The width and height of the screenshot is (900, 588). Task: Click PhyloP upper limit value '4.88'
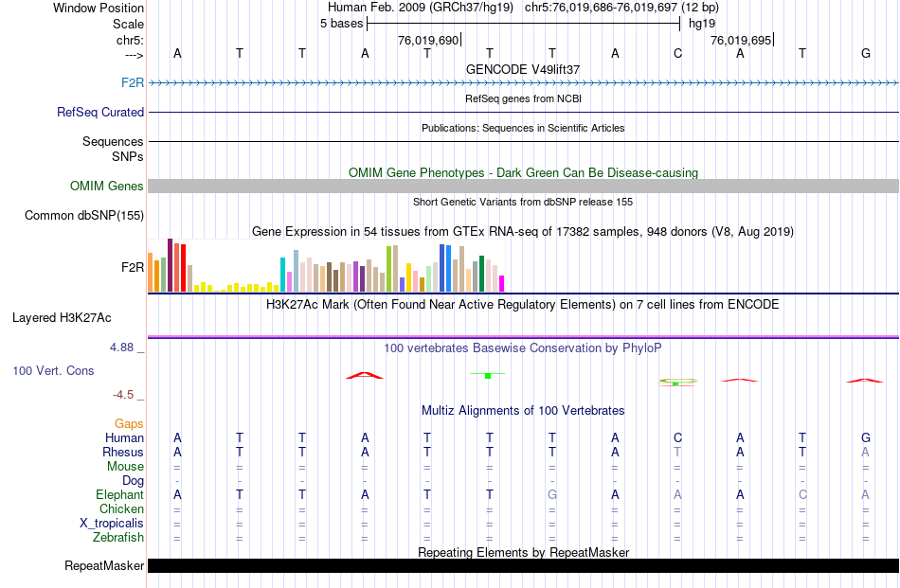pos(121,347)
